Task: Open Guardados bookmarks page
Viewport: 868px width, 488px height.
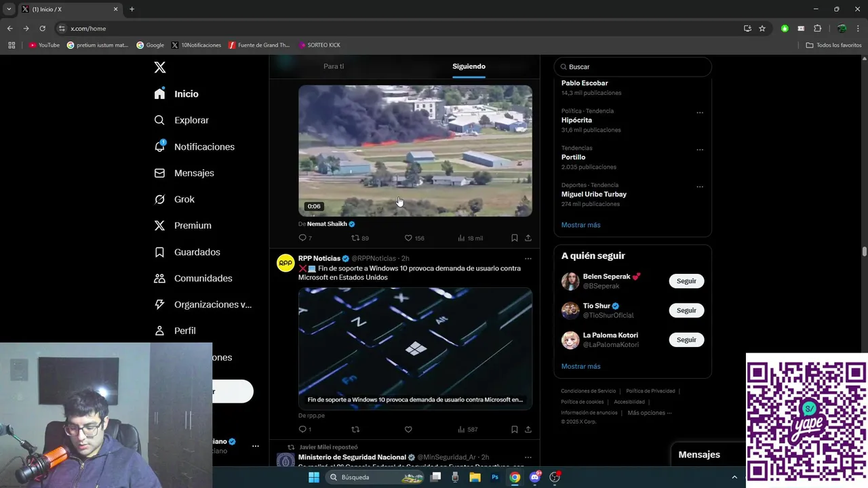Action: [x=187, y=252]
